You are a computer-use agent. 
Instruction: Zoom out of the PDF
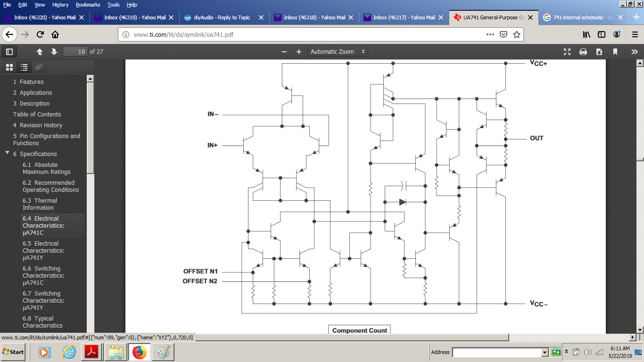point(284,52)
